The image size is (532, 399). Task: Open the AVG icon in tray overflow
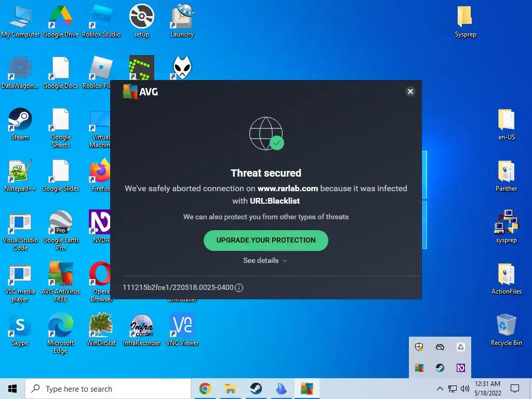[x=419, y=368]
